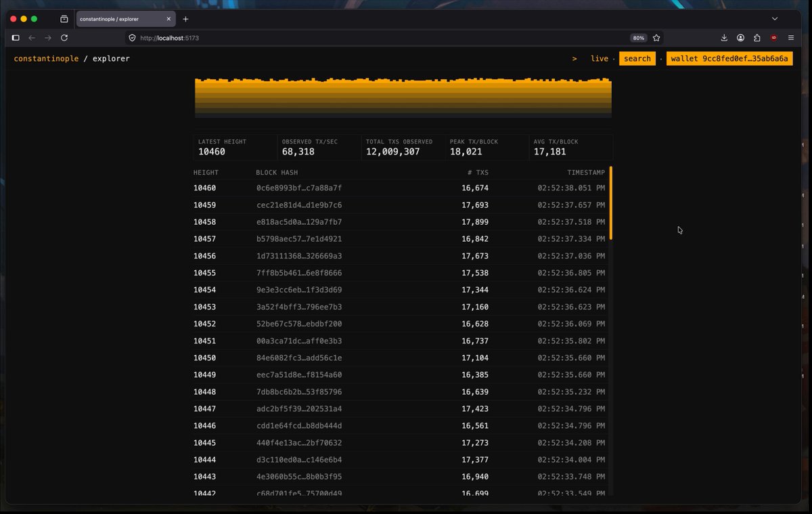
Task: Open site information shield icon
Action: point(133,38)
